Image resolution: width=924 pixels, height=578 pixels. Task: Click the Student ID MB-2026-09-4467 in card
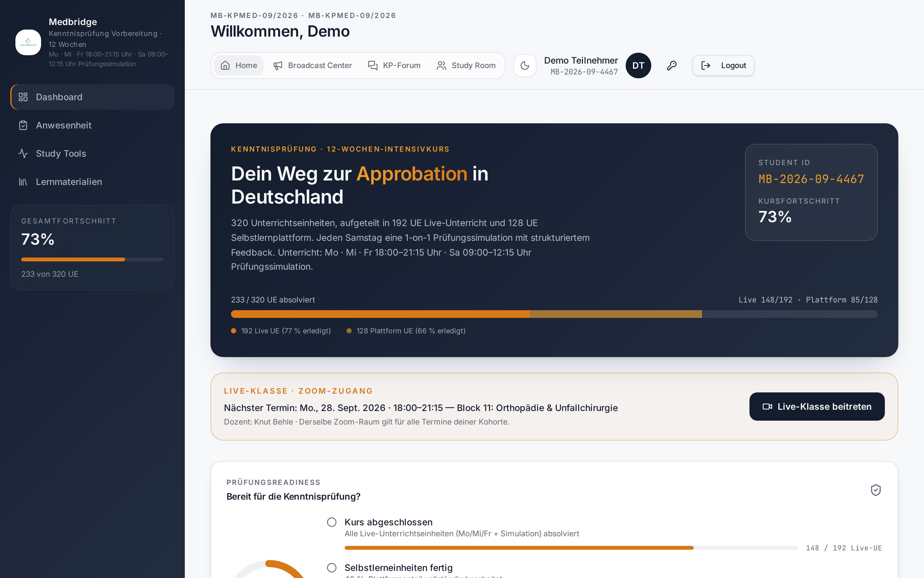pyautogui.click(x=811, y=179)
